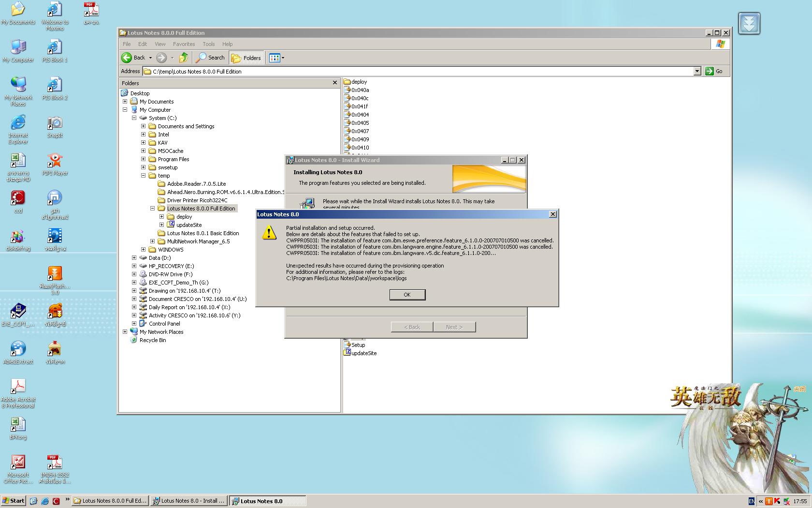Select updateSite item in file list
The height and width of the screenshot is (508, 812).
[364, 353]
